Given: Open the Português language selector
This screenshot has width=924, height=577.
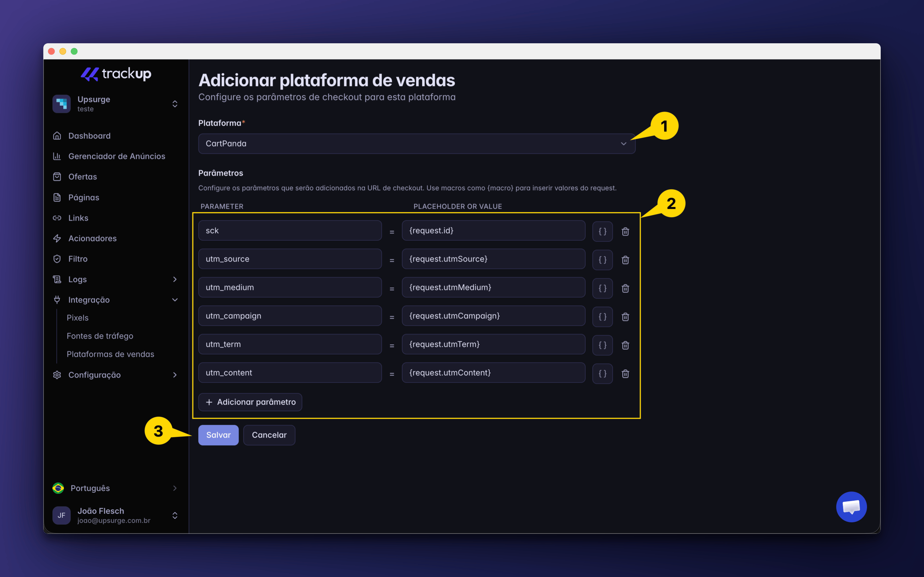Looking at the screenshot, I should pyautogui.click(x=116, y=488).
